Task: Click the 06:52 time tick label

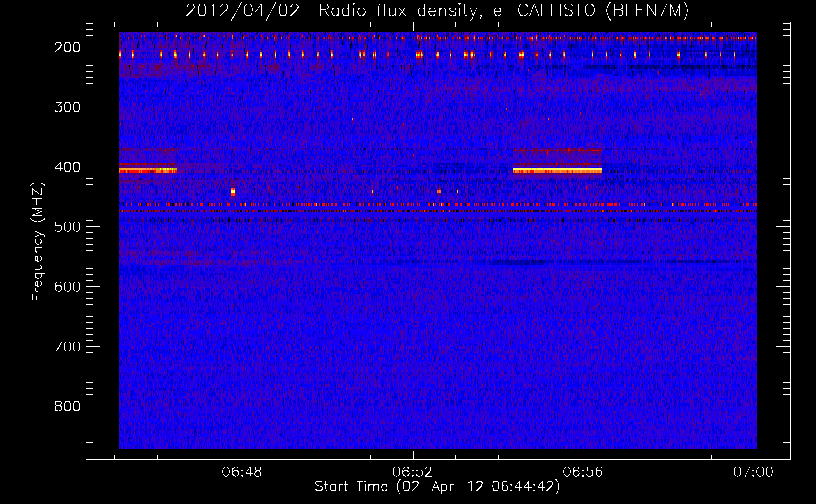Action: click(x=413, y=472)
